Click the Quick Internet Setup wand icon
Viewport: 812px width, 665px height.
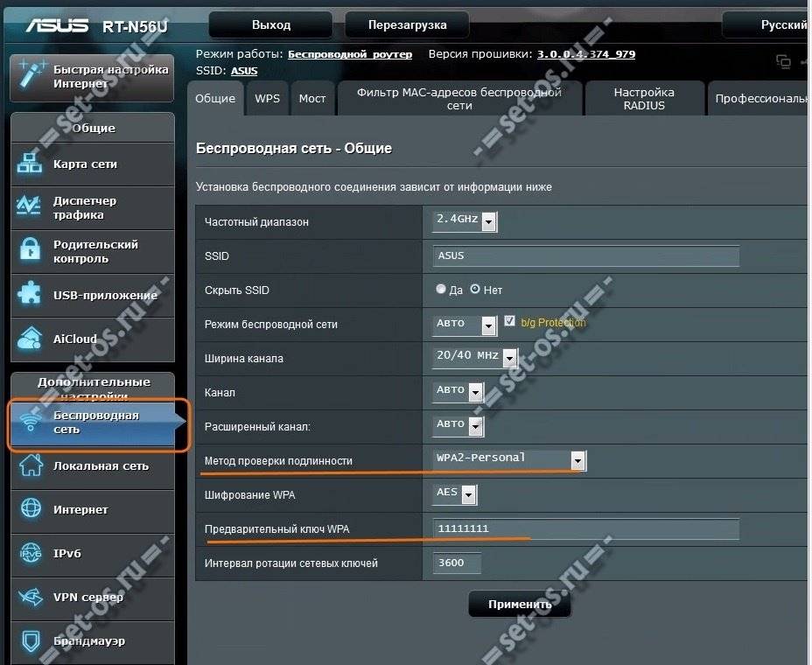tap(31, 75)
